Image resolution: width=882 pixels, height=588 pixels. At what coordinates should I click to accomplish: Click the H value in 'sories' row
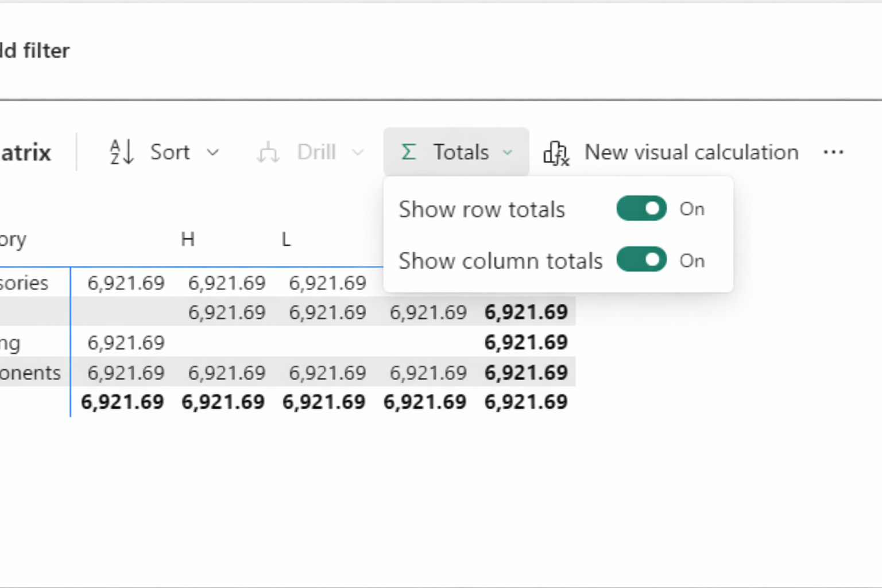point(227,283)
